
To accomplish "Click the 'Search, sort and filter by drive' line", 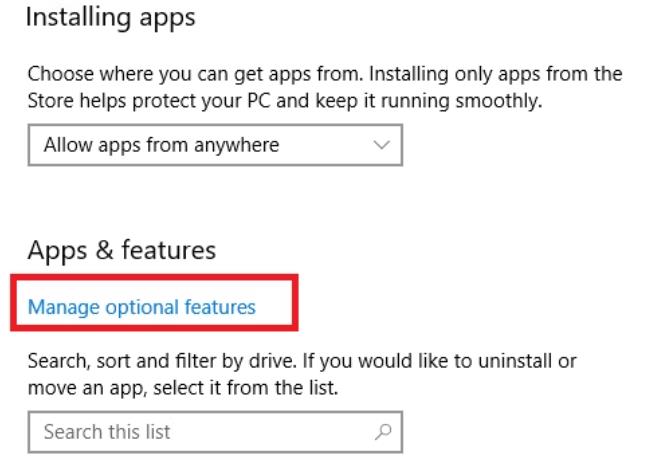I will click(302, 361).
